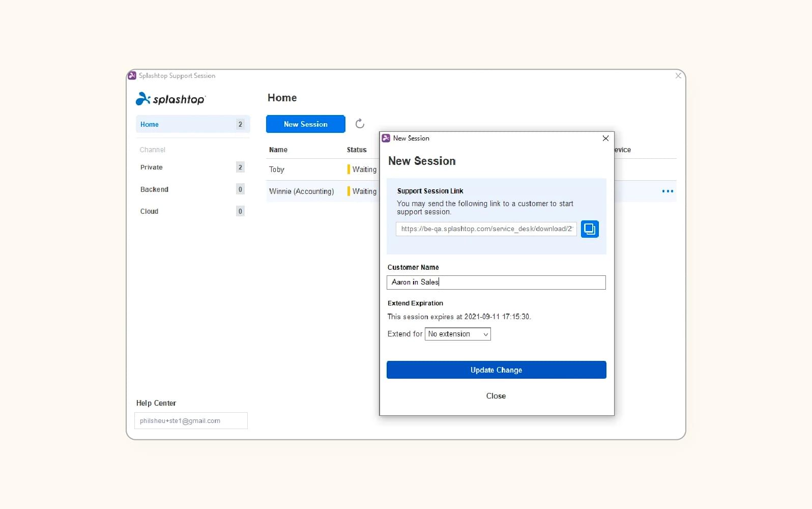The width and height of the screenshot is (812, 509).
Task: Open the Extend for dropdown
Action: [x=458, y=334]
